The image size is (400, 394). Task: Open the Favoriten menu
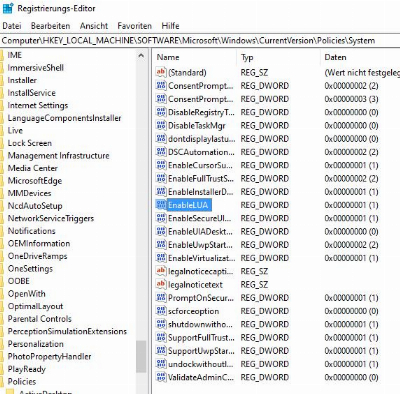[x=134, y=26]
